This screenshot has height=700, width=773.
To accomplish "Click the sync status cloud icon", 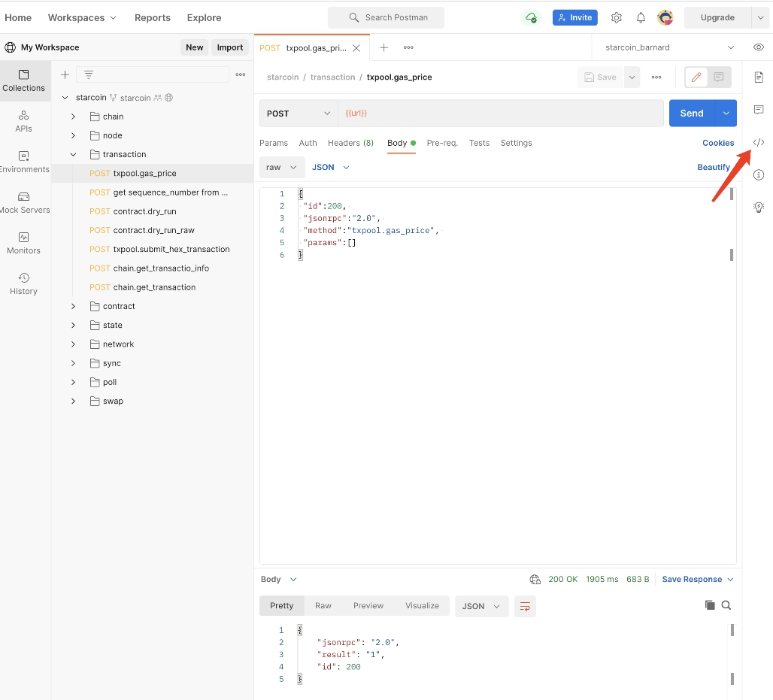I will pos(531,18).
